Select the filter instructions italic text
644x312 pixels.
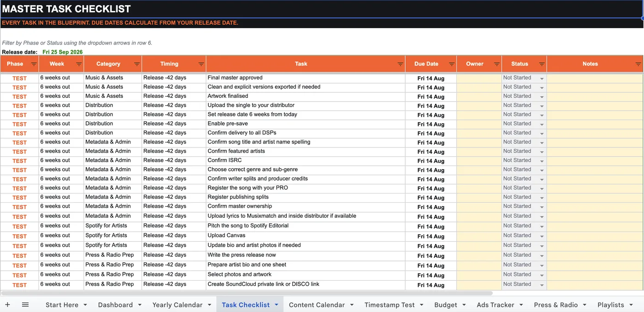[77, 43]
